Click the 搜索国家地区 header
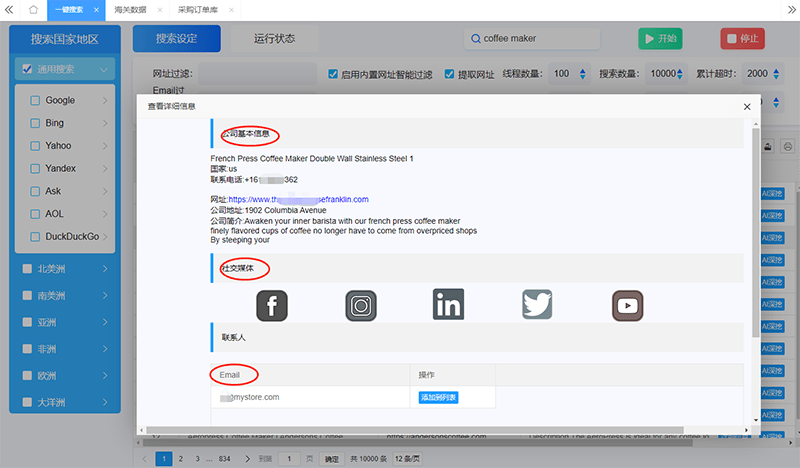 [65, 39]
